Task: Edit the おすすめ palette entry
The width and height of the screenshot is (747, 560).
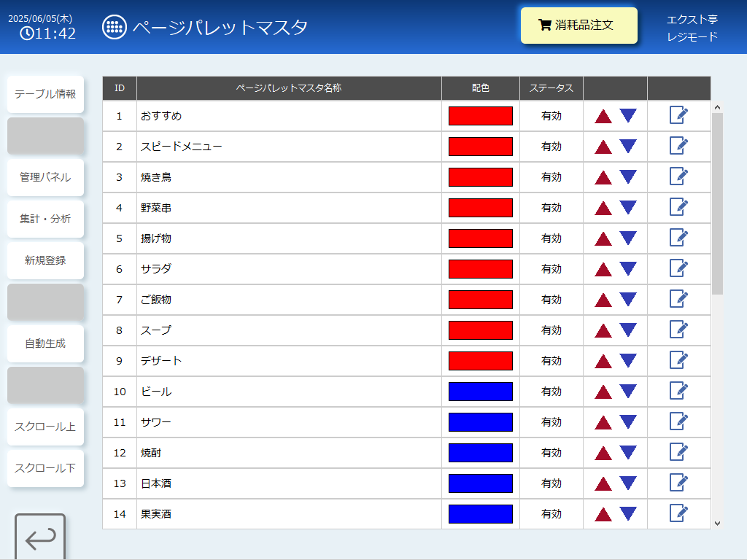Action: pyautogui.click(x=678, y=115)
